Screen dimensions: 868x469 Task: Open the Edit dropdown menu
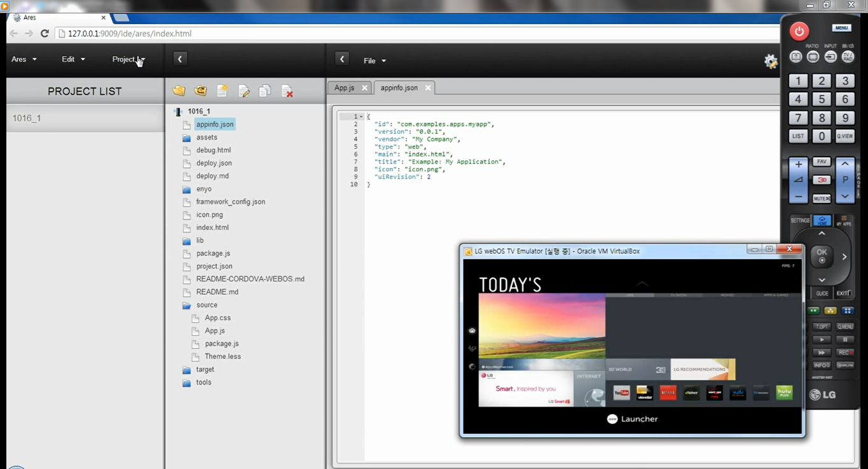73,59
